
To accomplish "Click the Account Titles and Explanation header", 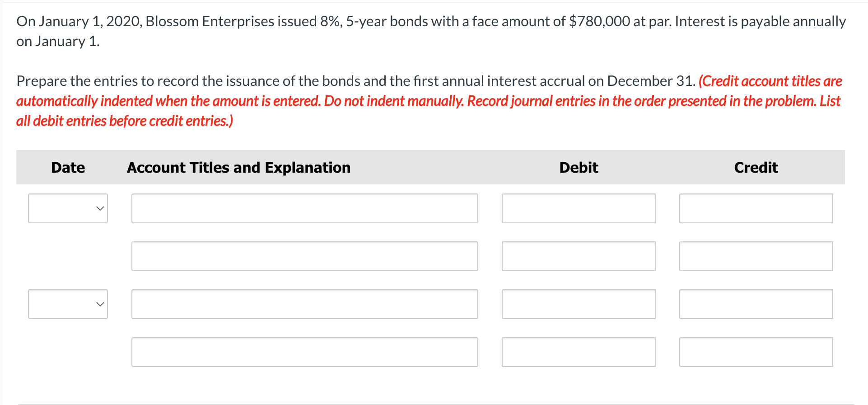I will tap(238, 168).
